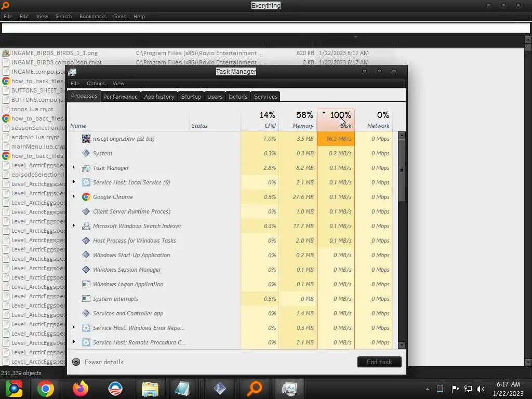Click the Task Manager process row icon
The height and width of the screenshot is (399, 532).
86,168
